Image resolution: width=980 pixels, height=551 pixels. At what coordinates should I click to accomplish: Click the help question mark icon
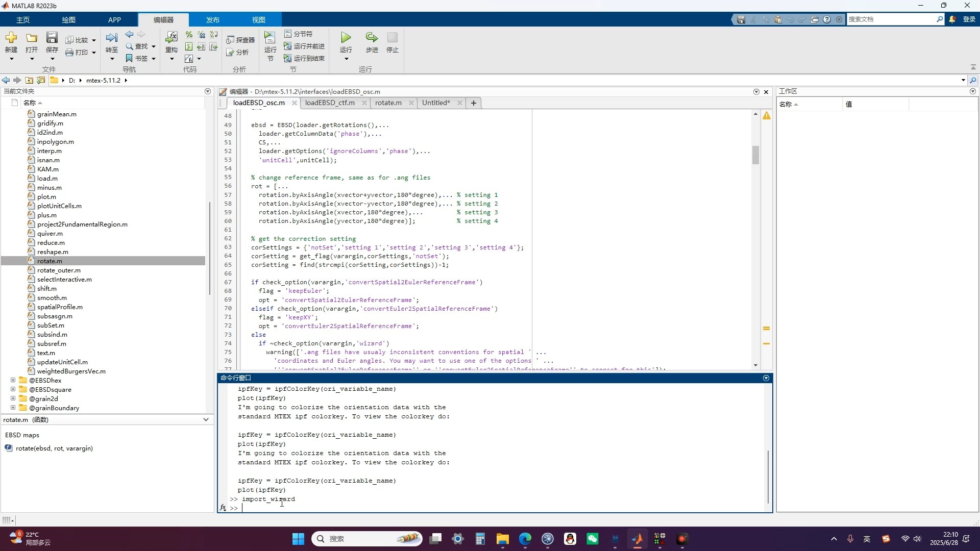point(827,19)
